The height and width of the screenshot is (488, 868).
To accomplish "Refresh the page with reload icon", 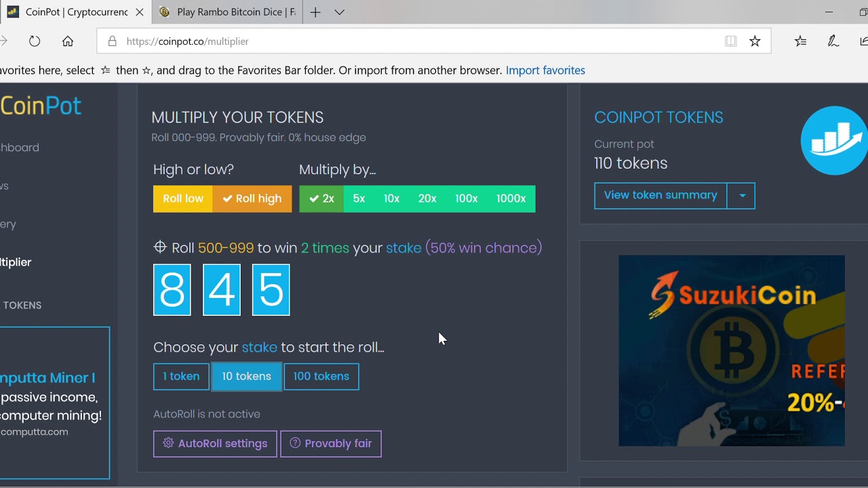I will (x=35, y=41).
